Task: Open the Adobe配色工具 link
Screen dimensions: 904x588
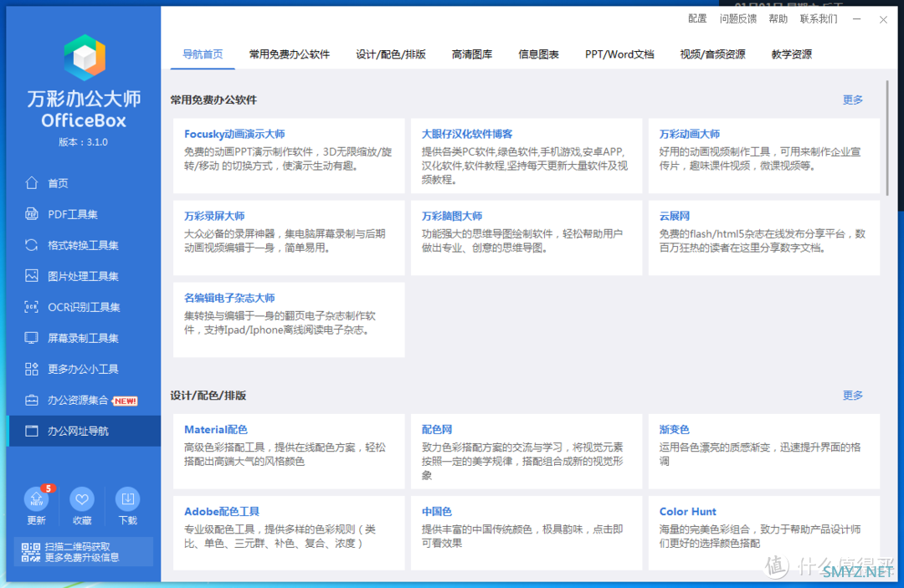Action: pyautogui.click(x=222, y=511)
